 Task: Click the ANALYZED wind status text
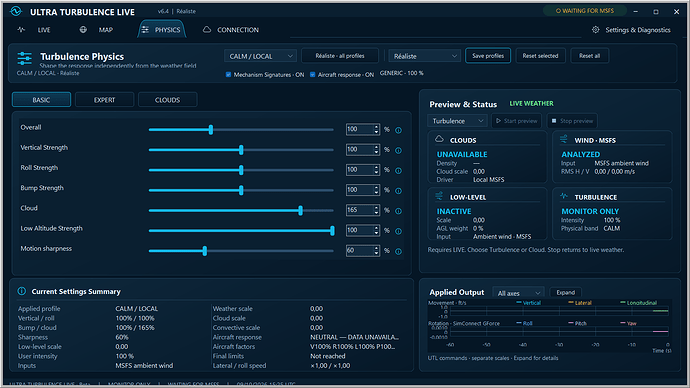click(580, 154)
